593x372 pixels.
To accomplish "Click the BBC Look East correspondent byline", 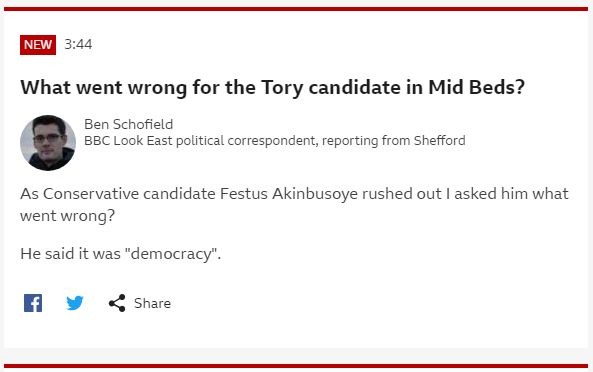I will tap(275, 141).
